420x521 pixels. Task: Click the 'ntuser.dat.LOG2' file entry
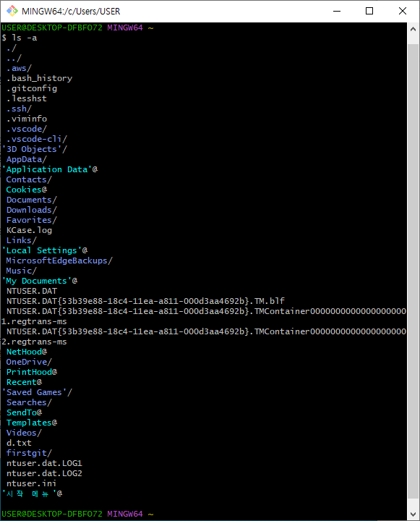click(44, 473)
